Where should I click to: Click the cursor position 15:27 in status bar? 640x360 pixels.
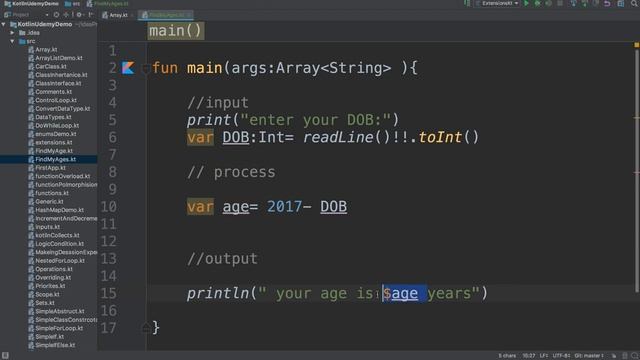pyautogui.click(x=529, y=356)
